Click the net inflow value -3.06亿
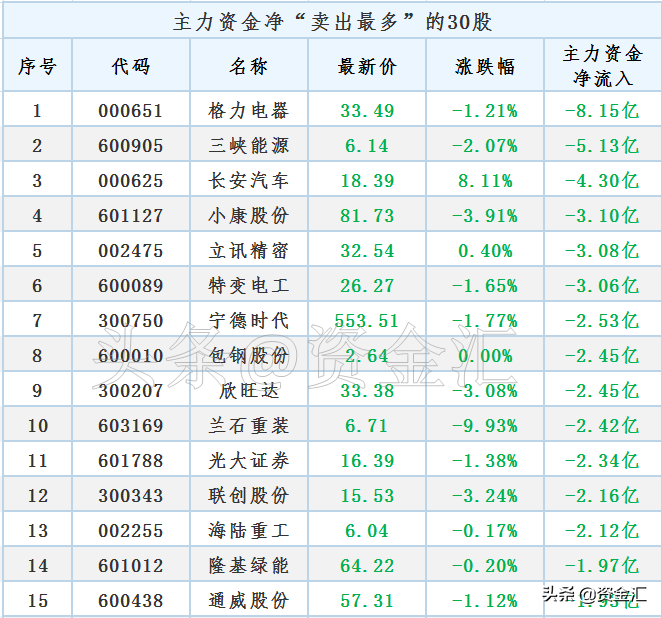 602,286
